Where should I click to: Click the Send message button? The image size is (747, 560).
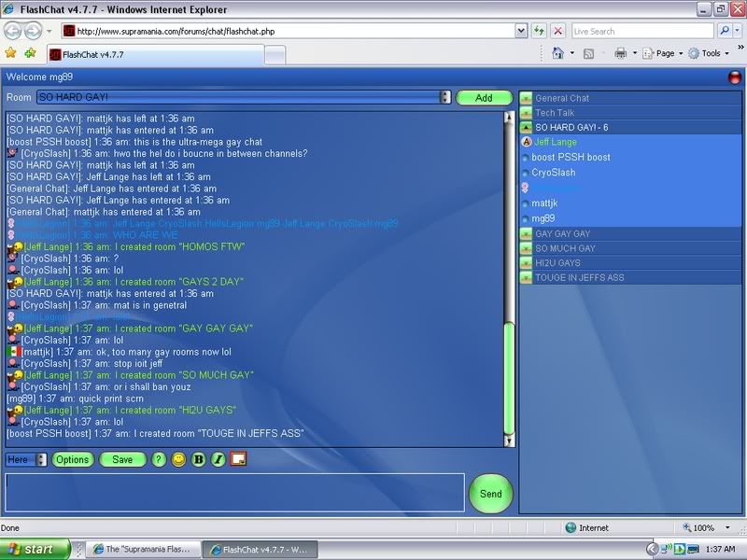click(491, 494)
